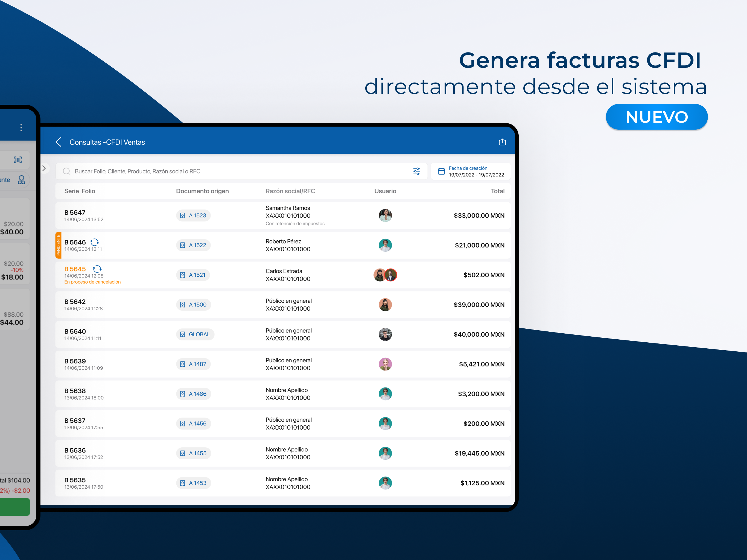The image size is (747, 560).
Task: Tap the client person icon on left device
Action: point(22,180)
